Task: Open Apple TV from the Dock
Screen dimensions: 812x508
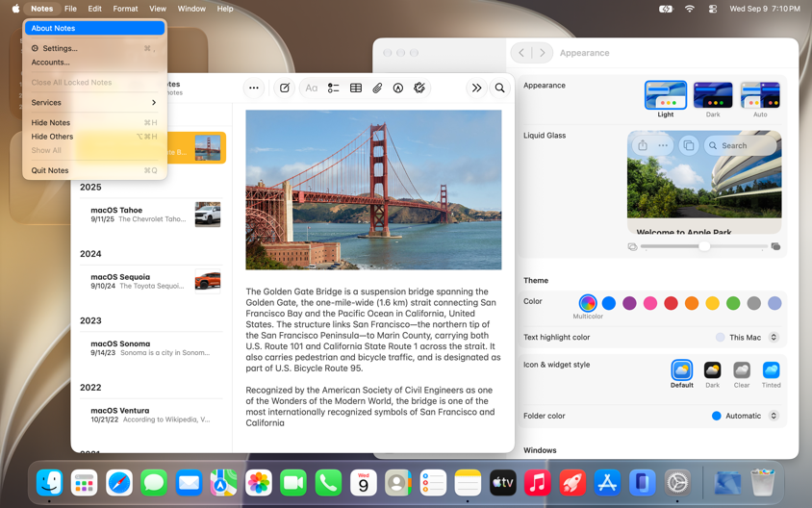Action: point(503,483)
